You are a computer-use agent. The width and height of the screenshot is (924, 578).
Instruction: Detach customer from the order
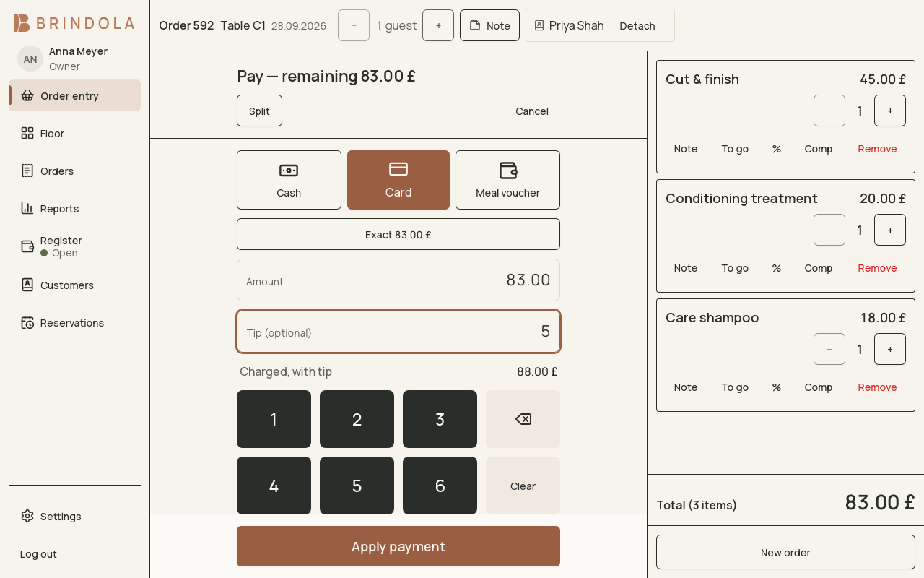click(637, 25)
